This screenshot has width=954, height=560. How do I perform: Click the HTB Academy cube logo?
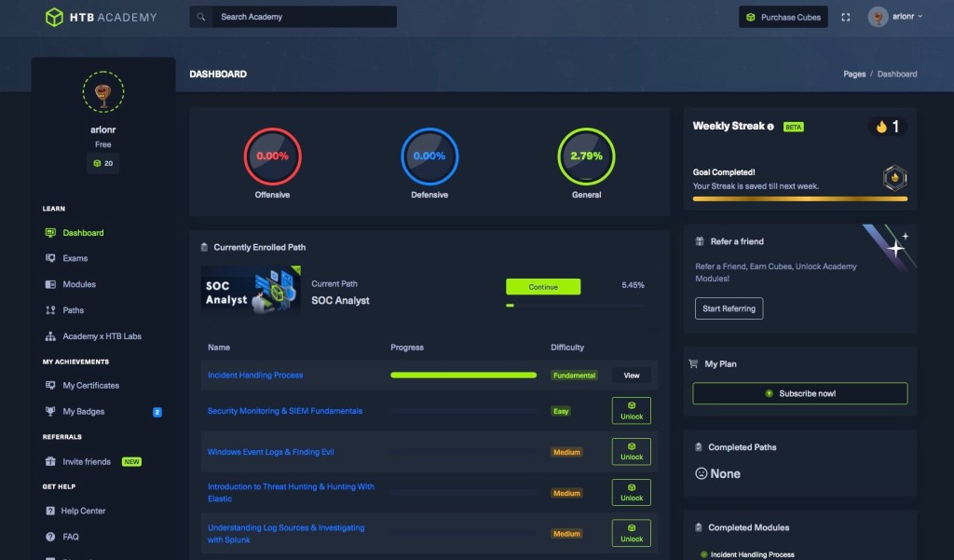tap(54, 17)
